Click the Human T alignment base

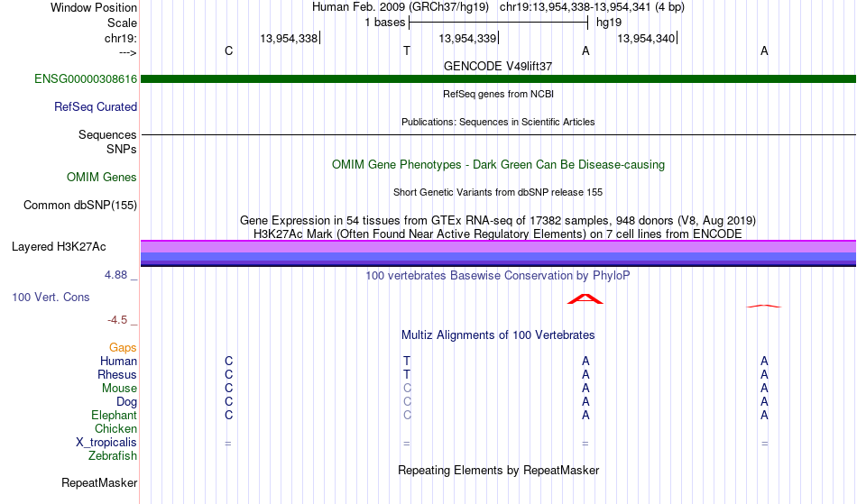click(x=407, y=361)
